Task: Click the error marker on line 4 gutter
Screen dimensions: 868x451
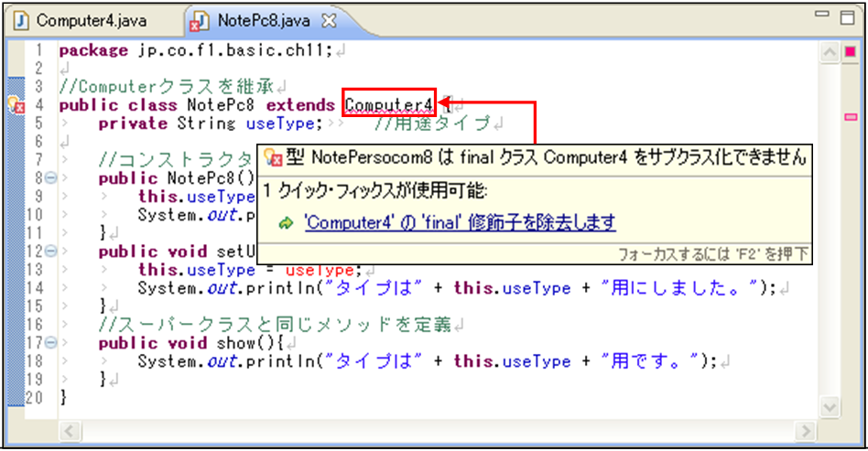Action: point(16,106)
